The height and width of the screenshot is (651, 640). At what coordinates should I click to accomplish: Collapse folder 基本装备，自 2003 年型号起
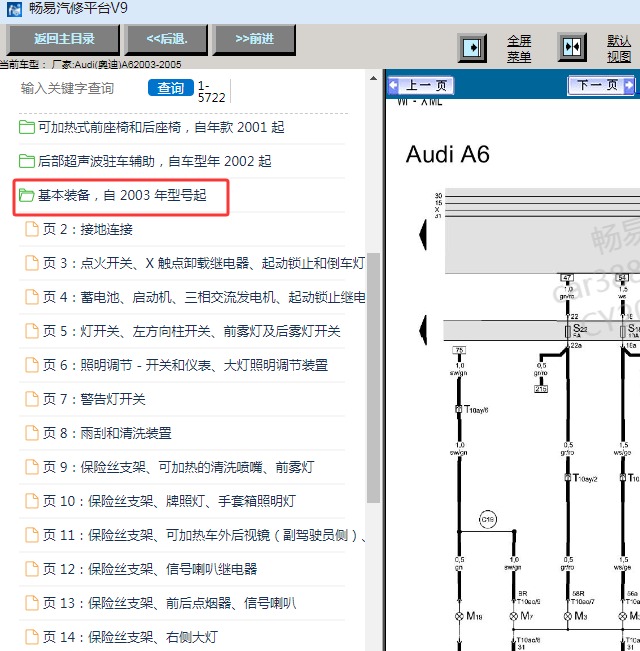[122, 195]
